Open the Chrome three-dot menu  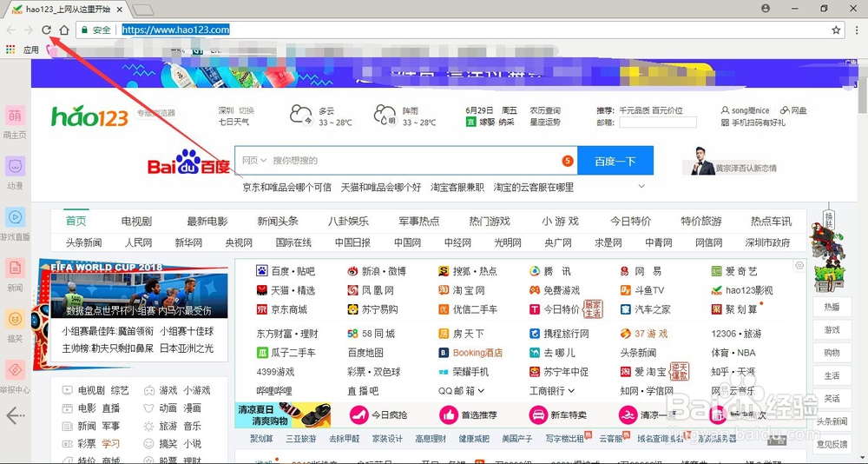[x=857, y=30]
